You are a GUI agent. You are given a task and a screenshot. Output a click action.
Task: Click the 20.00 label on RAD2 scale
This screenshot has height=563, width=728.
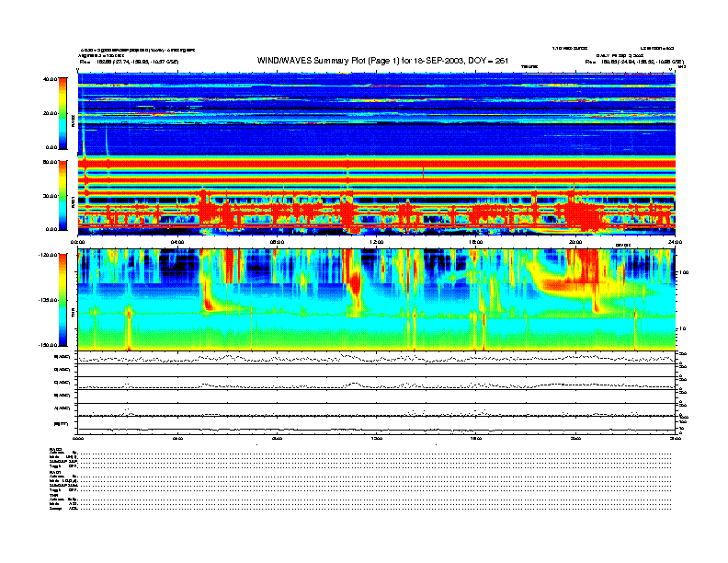point(51,113)
